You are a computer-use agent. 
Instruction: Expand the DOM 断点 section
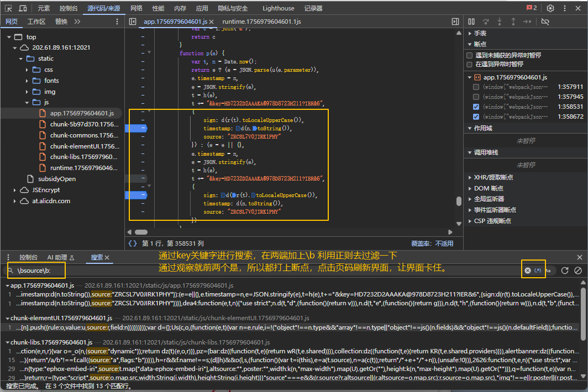(470, 188)
